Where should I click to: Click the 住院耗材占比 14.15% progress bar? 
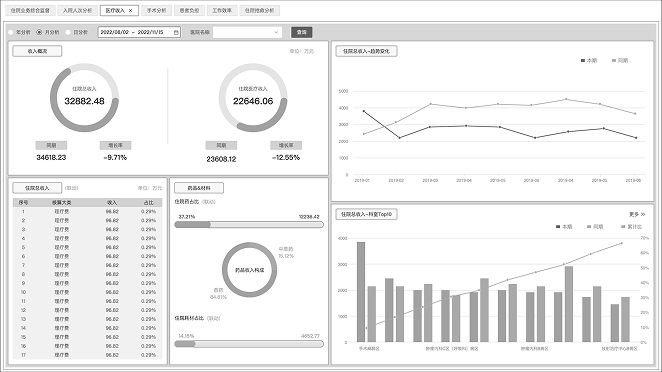(249, 344)
